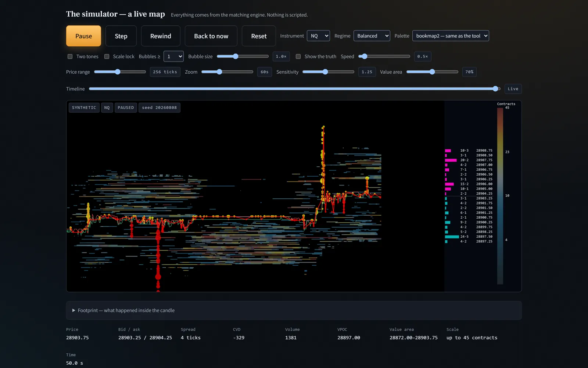Click the Reset button

(x=259, y=36)
